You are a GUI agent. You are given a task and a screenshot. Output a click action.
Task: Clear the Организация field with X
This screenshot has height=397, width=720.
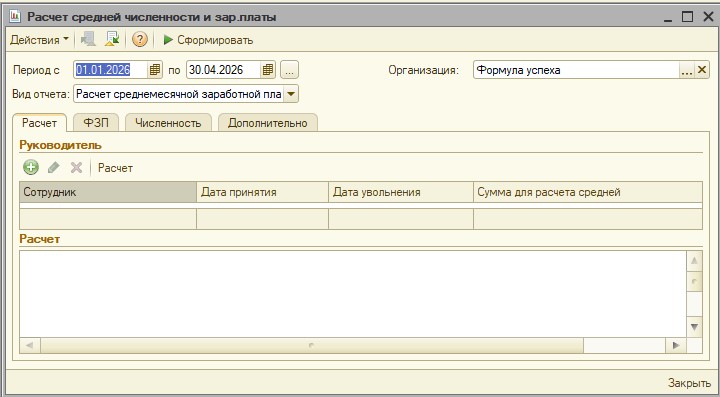coord(702,70)
